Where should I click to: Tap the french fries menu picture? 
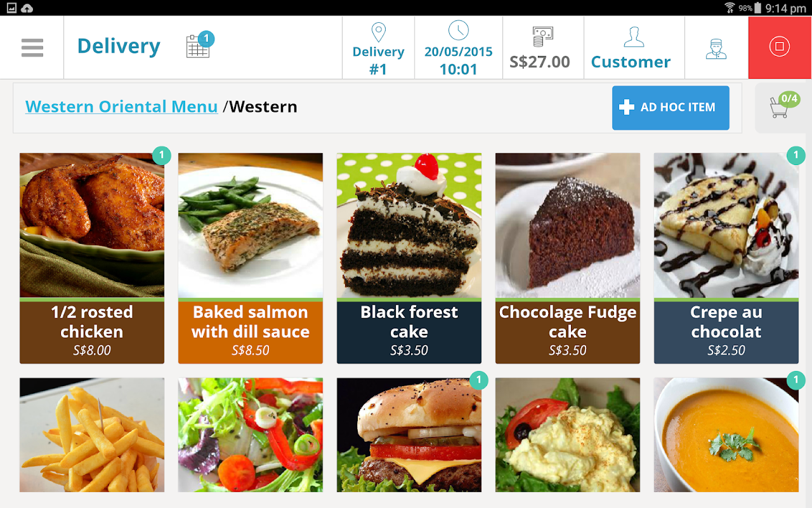[92, 435]
